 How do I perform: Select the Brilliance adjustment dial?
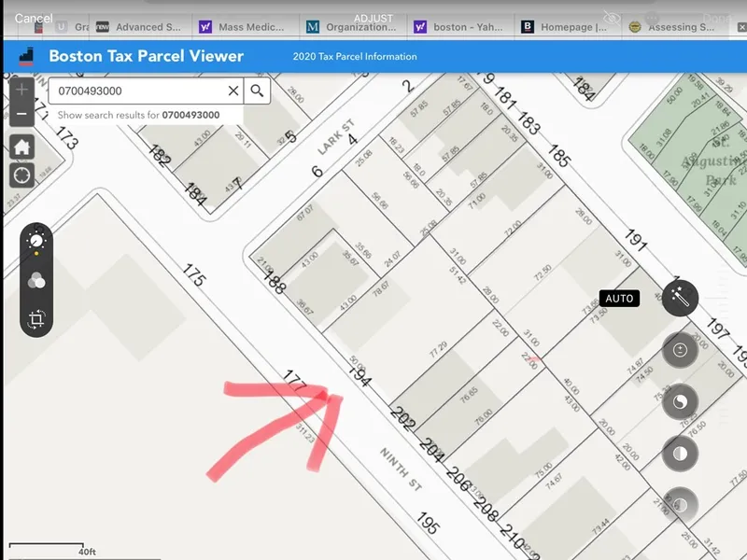tap(680, 402)
